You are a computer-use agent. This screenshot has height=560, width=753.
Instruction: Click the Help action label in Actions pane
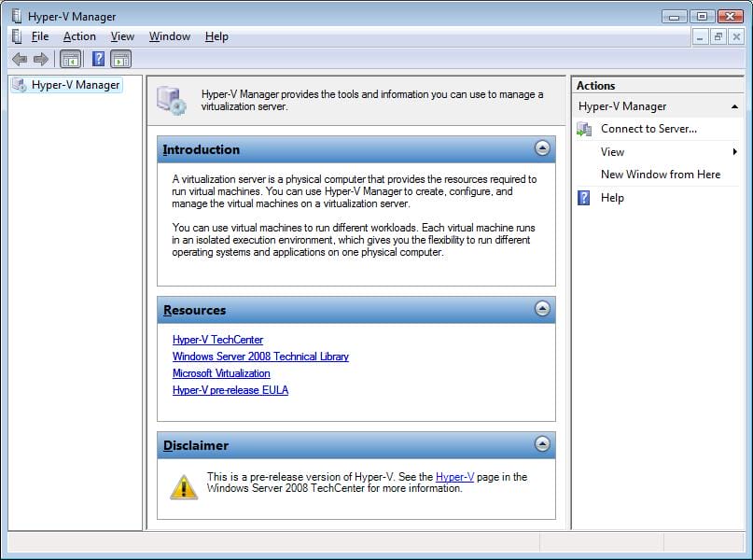(x=612, y=197)
